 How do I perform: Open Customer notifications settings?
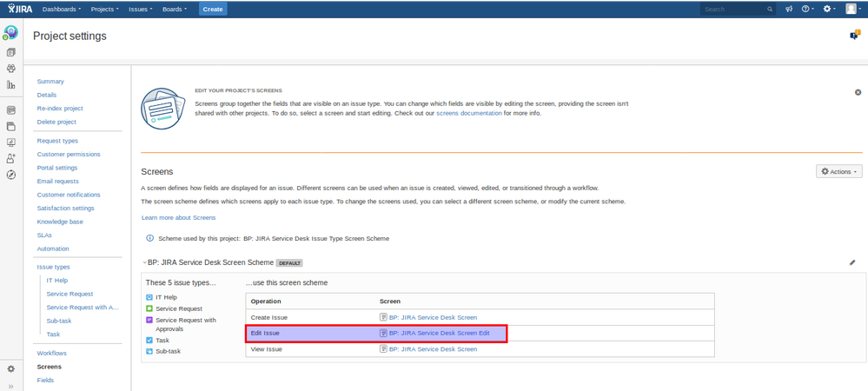tap(69, 195)
